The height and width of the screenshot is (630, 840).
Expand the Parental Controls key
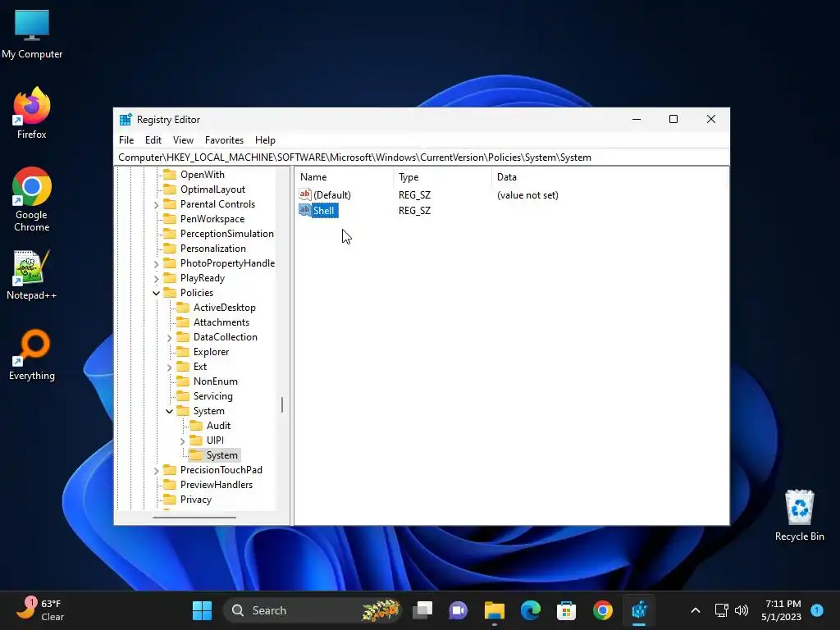pyautogui.click(x=156, y=204)
